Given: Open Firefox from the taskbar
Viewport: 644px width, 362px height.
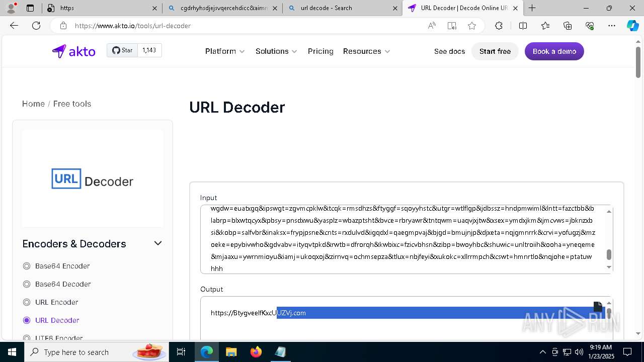Looking at the screenshot, I should click(256, 352).
